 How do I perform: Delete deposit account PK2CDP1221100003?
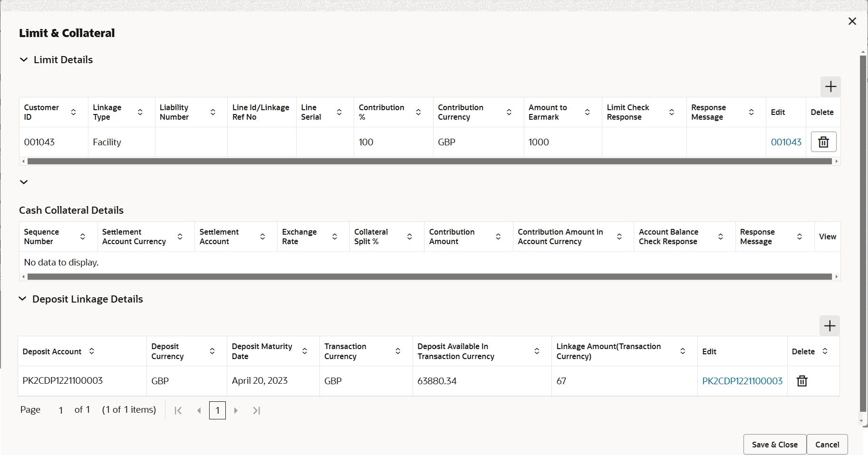tap(802, 380)
